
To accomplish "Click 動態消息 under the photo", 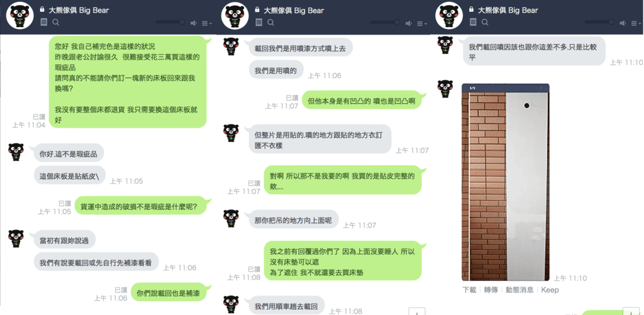I will coord(519,290).
